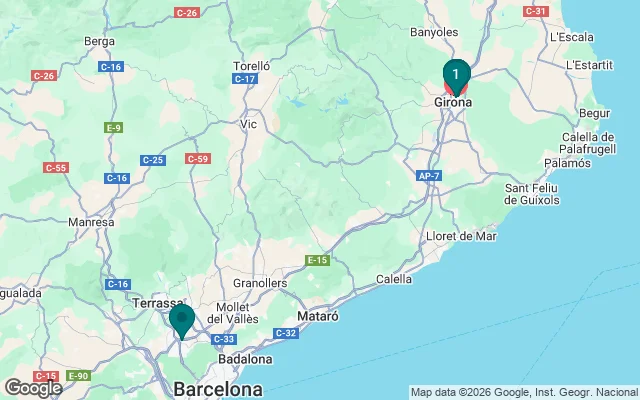Click the C-17 shield near Torelló
This screenshot has width=640, height=400.
click(x=245, y=79)
